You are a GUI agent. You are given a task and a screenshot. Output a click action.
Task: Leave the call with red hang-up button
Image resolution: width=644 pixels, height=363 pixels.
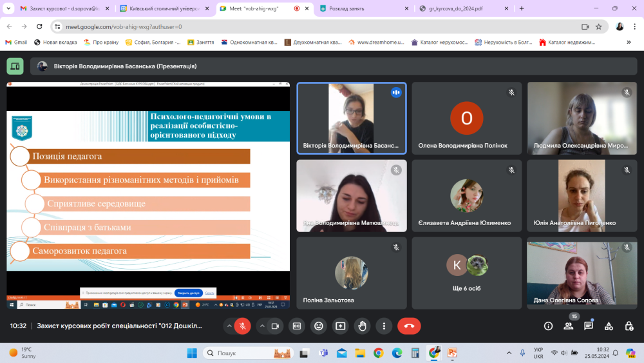coord(409,326)
